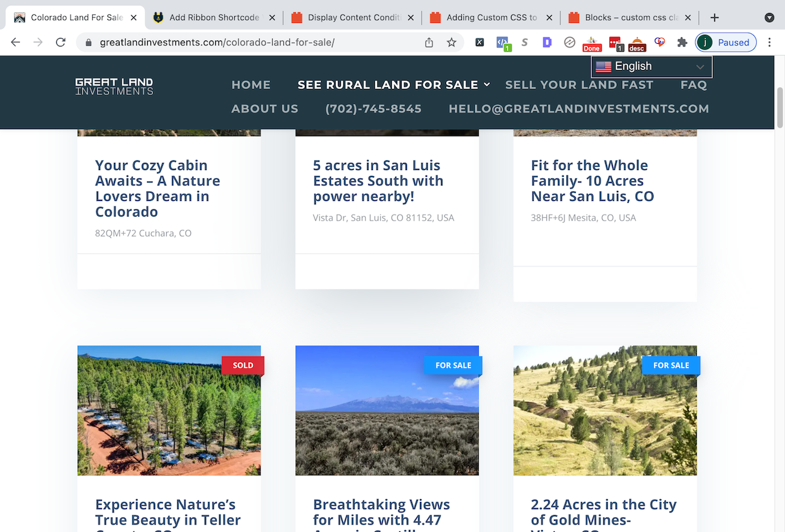Open the red extension with 1 badge
The width and height of the screenshot is (785, 532).
point(616,44)
